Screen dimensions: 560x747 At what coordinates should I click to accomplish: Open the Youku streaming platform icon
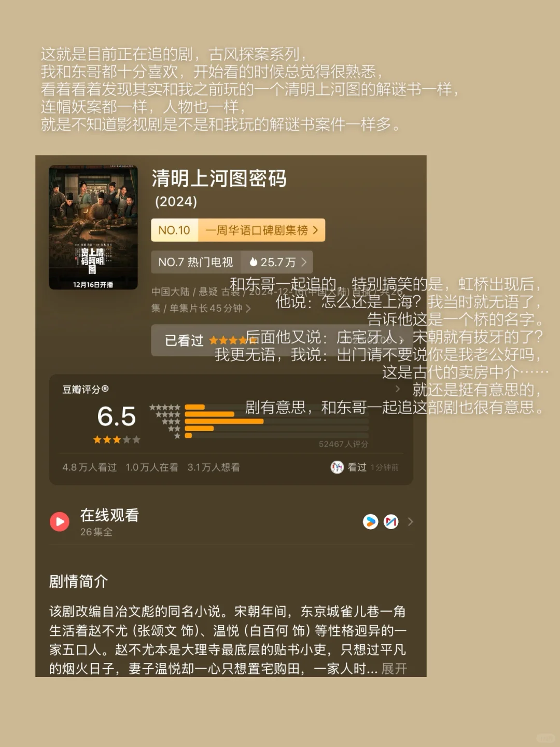point(370,521)
